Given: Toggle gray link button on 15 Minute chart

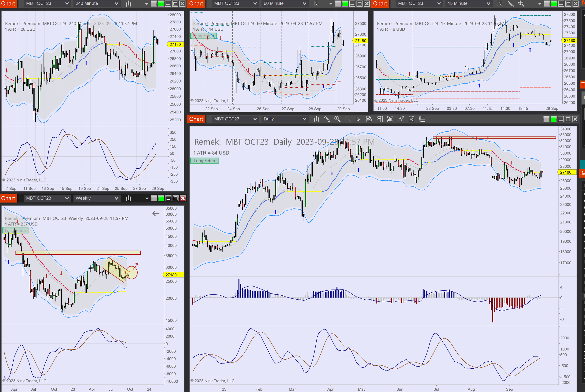Looking at the screenshot, I should pyautogui.click(x=547, y=4).
